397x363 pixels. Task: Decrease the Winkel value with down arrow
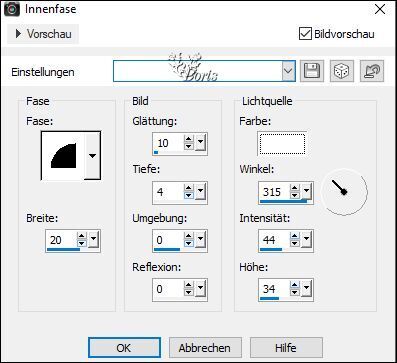295,195
